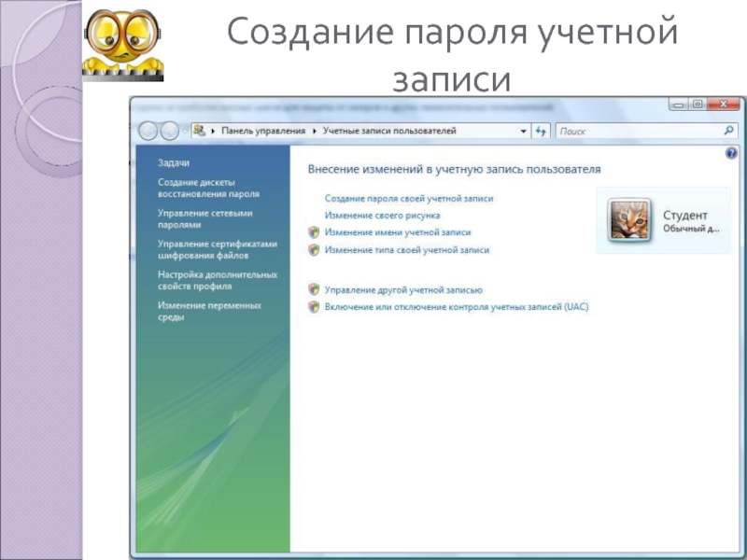This screenshot has width=747, height=560.
Task: Click shield icon beside Изменение имени учетной записи
Action: pyautogui.click(x=314, y=232)
